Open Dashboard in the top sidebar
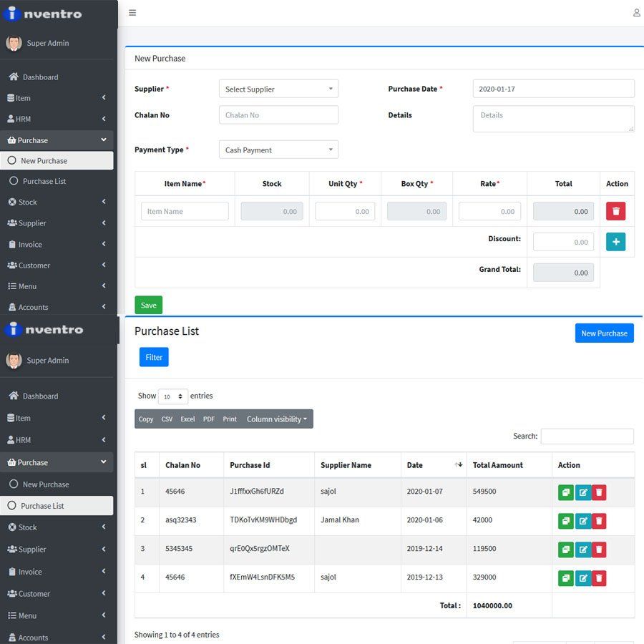Image resolution: width=644 pixels, height=644 pixels. 40,77
